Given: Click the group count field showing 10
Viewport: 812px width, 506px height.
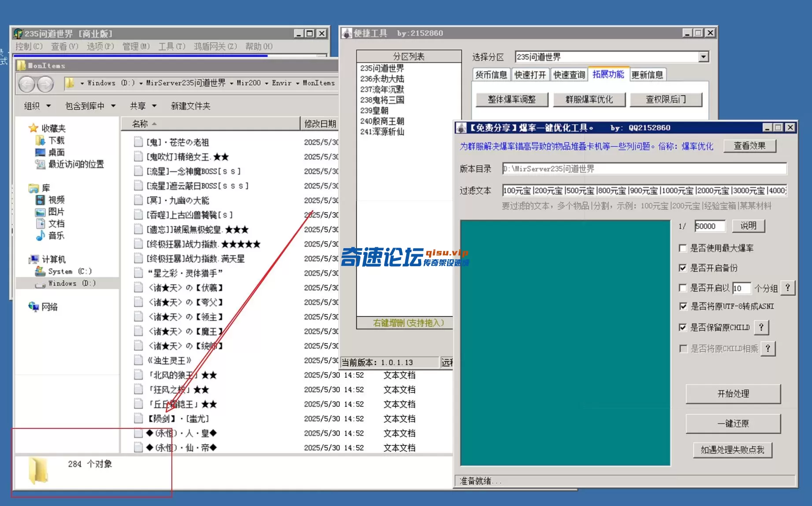Looking at the screenshot, I should point(741,288).
